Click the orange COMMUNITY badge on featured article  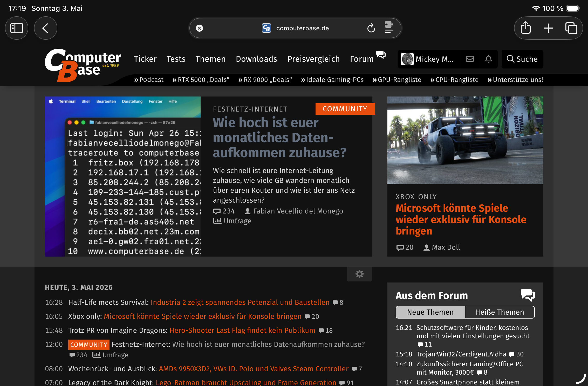click(345, 109)
